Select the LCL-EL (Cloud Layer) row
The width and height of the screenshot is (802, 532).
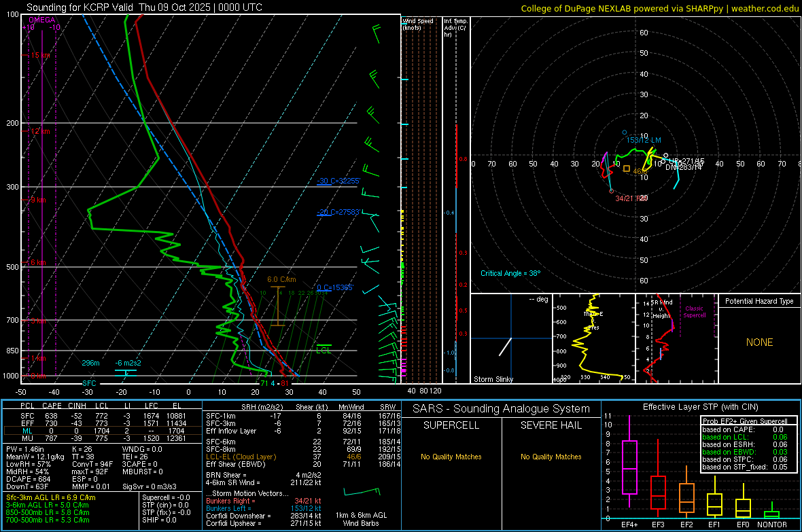[303, 457]
